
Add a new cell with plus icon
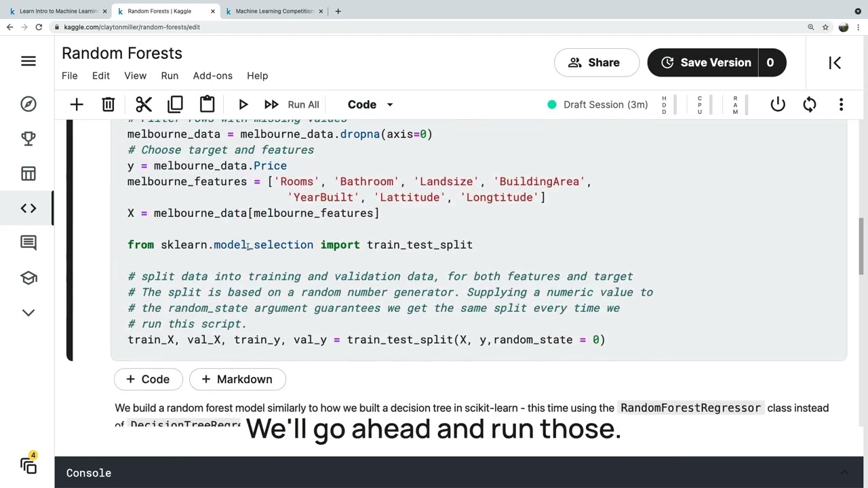76,104
